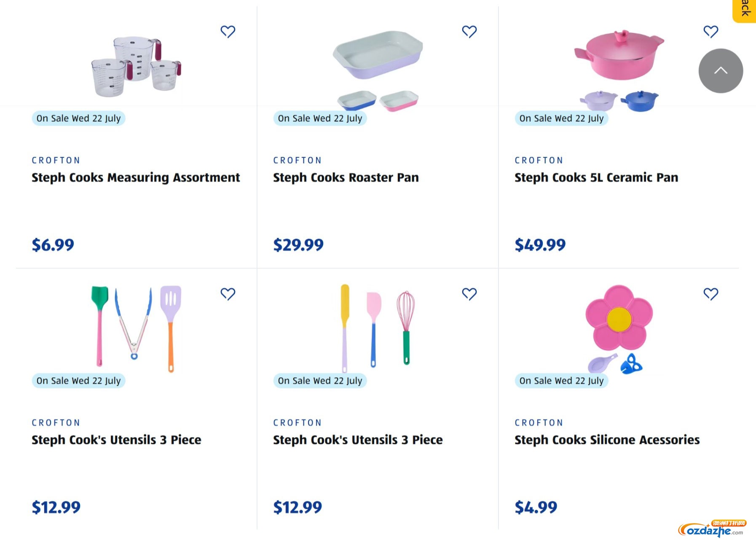Save the tongs utensils set via heart icon
756x543 pixels.
coord(228,294)
